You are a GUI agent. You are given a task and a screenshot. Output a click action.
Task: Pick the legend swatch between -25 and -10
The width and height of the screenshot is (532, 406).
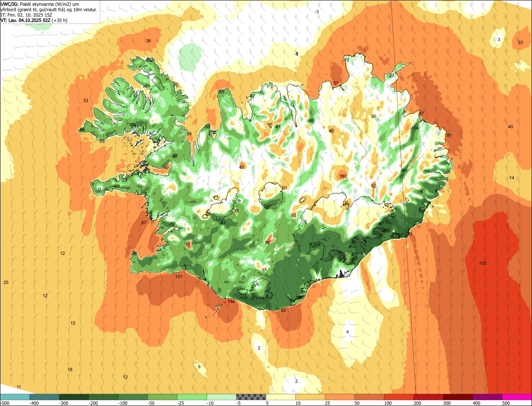[192, 397]
